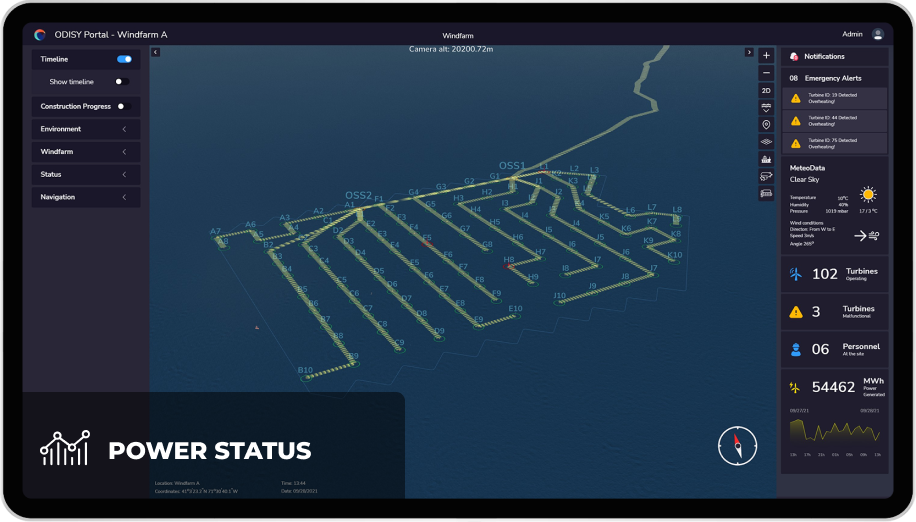Open Turbine ID 19 overheating alert
This screenshot has height=522, width=916.
pos(835,98)
